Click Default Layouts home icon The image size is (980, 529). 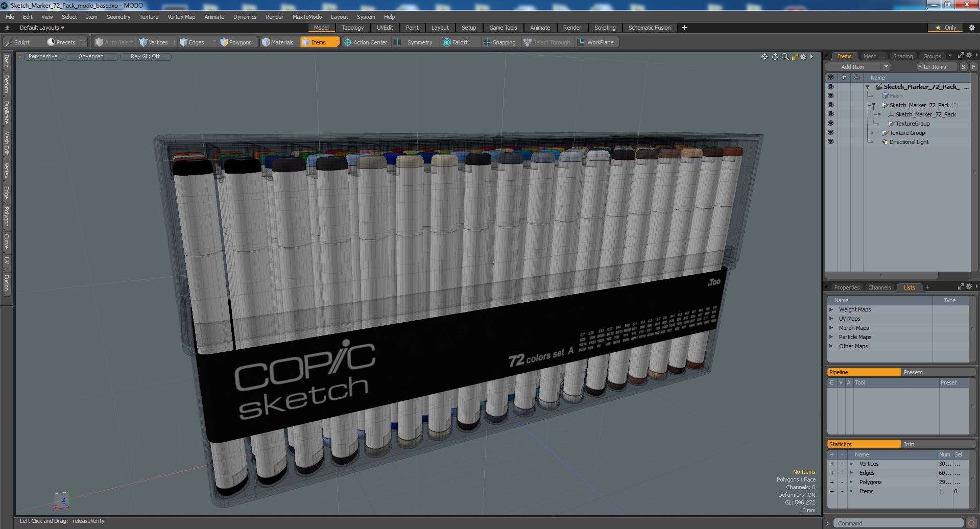click(x=7, y=28)
